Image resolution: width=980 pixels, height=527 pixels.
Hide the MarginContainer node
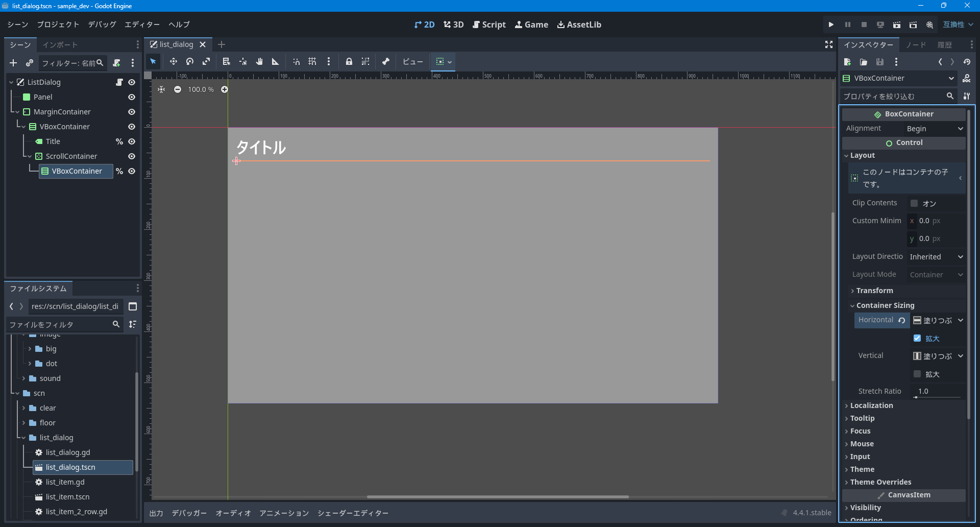point(132,112)
